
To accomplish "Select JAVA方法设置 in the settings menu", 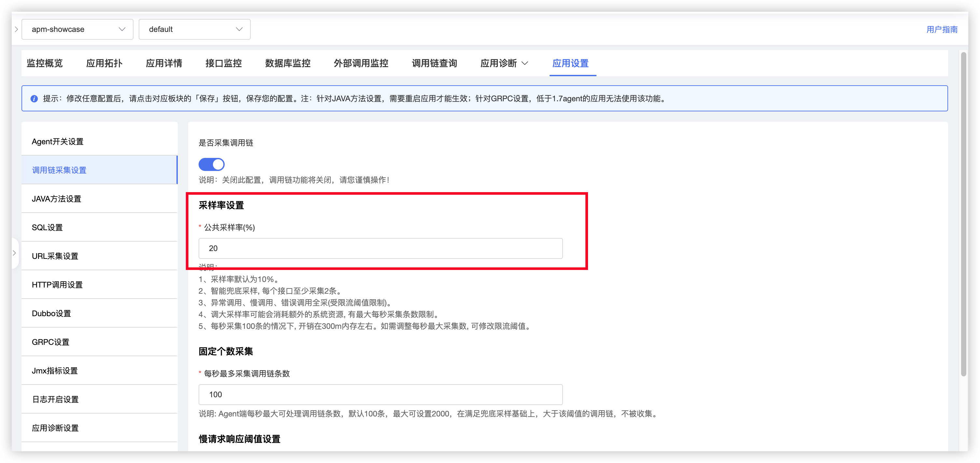I will (x=100, y=199).
